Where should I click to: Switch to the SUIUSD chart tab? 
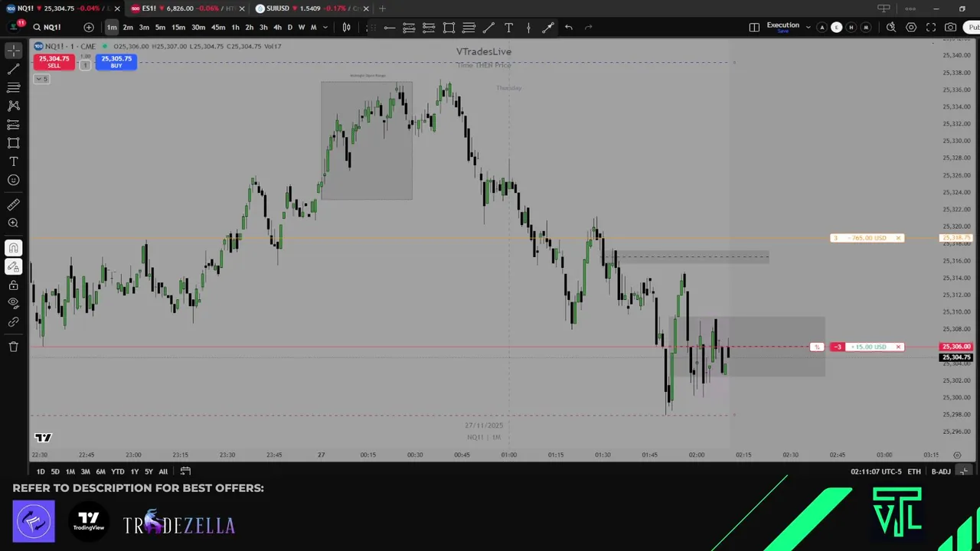(x=309, y=8)
